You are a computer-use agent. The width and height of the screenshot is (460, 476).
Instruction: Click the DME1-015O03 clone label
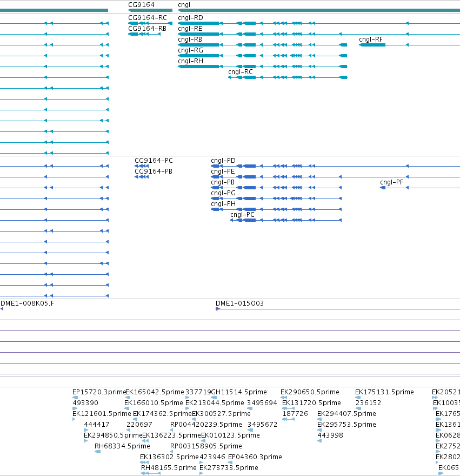[x=239, y=303]
